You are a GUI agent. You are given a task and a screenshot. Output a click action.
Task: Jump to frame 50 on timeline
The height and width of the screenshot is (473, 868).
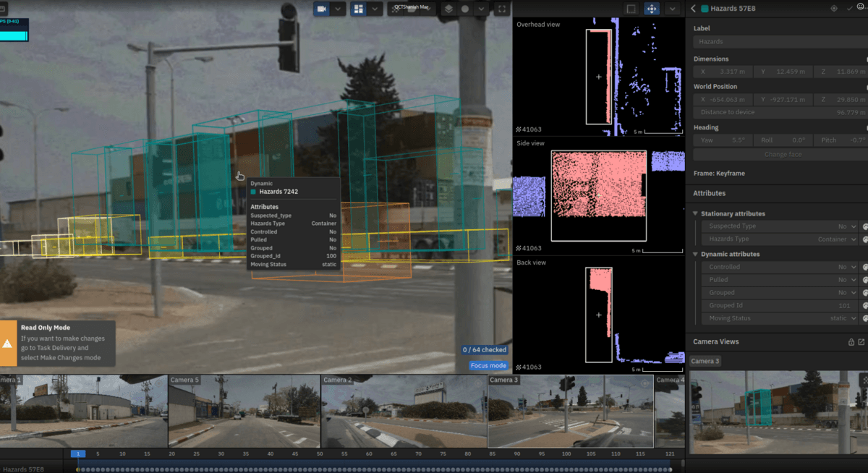319,454
